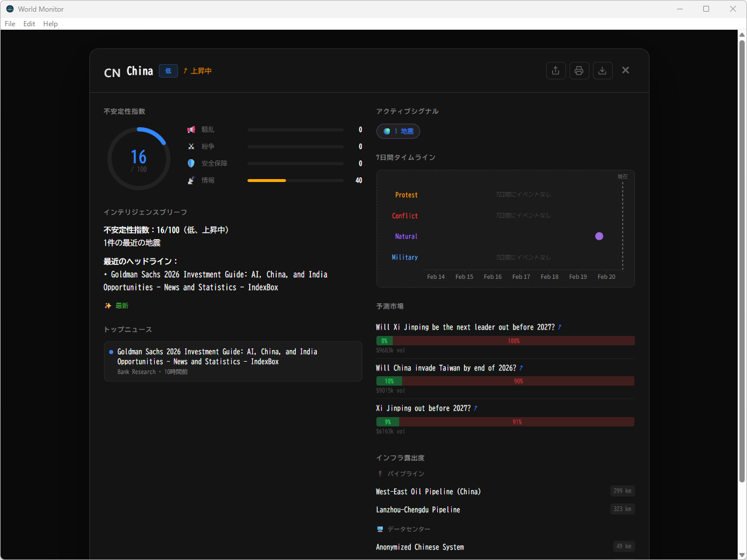
Task: Click the World Monitor app icon
Action: pos(10,9)
